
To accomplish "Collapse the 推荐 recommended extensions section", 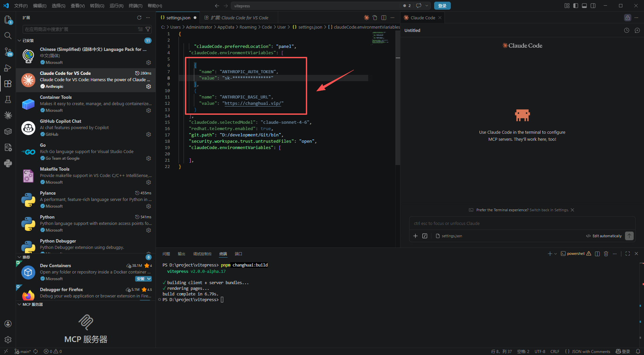I will point(19,257).
